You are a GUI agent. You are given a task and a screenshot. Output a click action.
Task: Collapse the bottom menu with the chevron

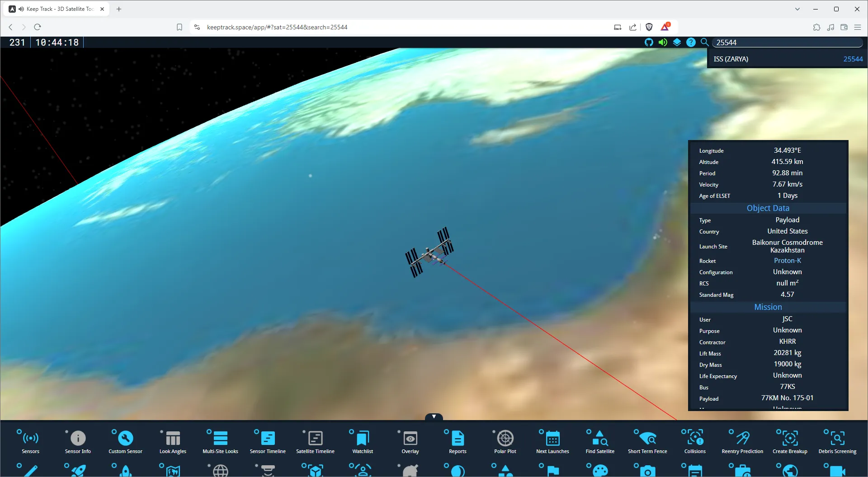tap(434, 416)
